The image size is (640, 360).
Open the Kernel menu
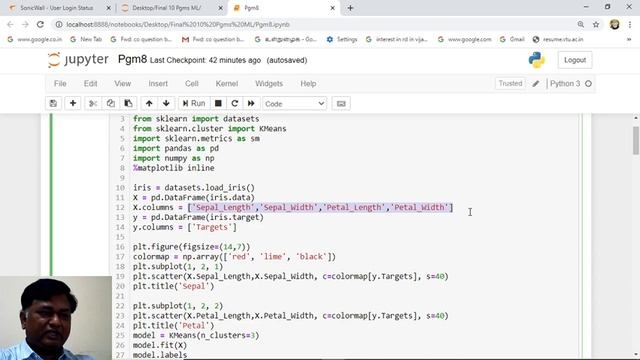[x=227, y=84]
